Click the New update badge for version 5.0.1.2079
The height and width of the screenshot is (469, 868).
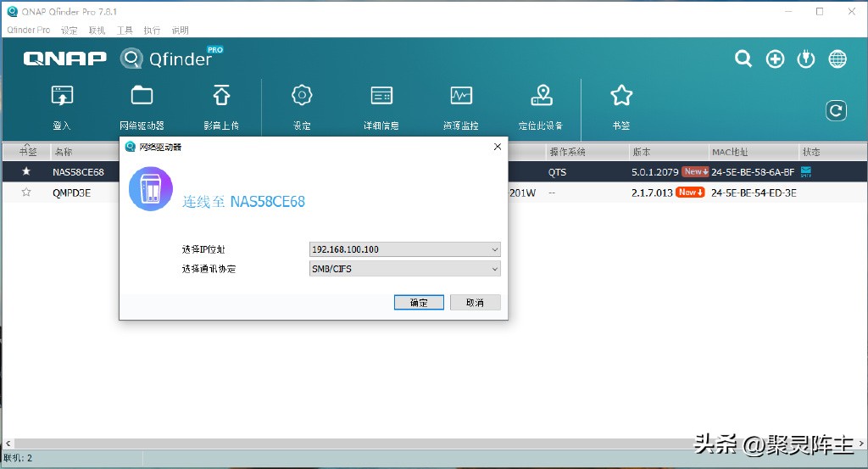(695, 171)
